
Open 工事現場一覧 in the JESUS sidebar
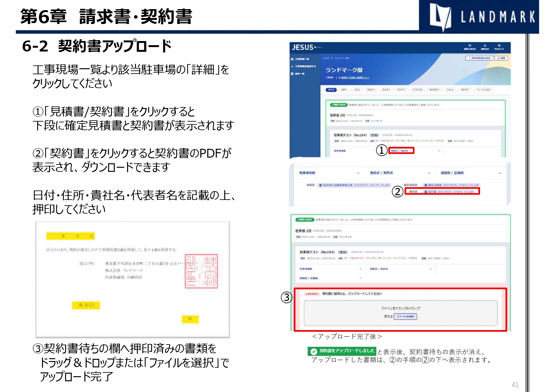tap(300, 59)
